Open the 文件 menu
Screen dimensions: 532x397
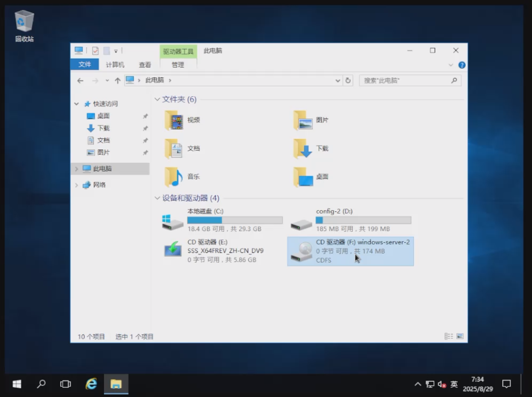tap(85, 65)
